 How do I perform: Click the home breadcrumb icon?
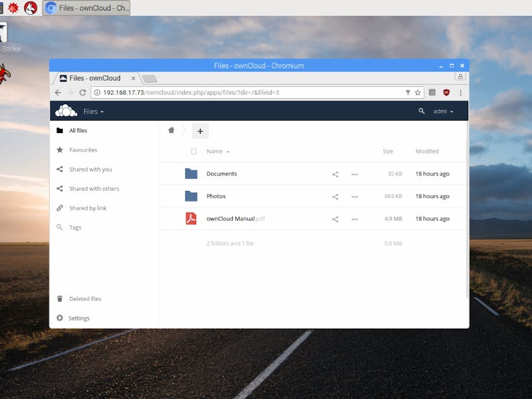coord(171,131)
